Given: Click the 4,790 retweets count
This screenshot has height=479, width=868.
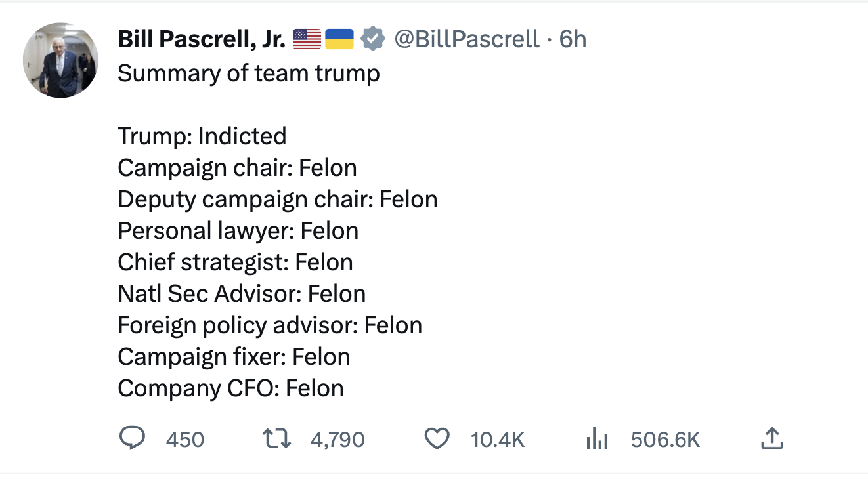Looking at the screenshot, I should (x=337, y=439).
